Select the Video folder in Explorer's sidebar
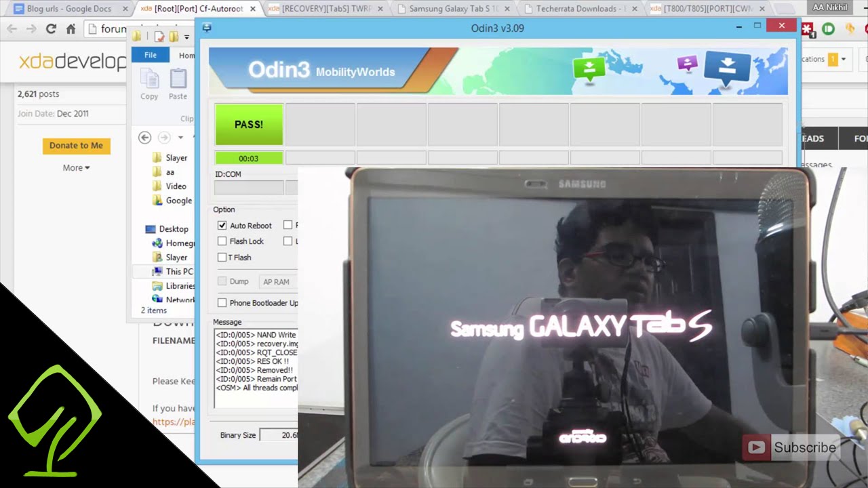This screenshot has width=868, height=488. pos(170,186)
